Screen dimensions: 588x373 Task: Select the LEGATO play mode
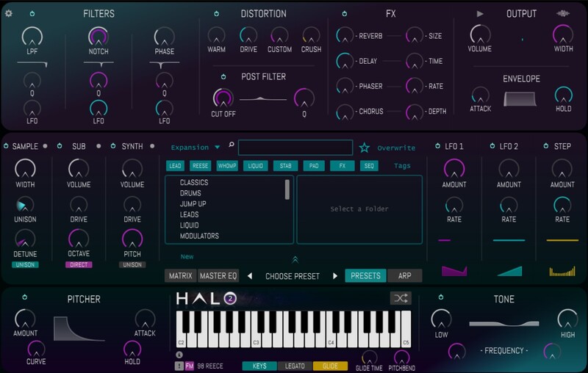pyautogui.click(x=295, y=366)
